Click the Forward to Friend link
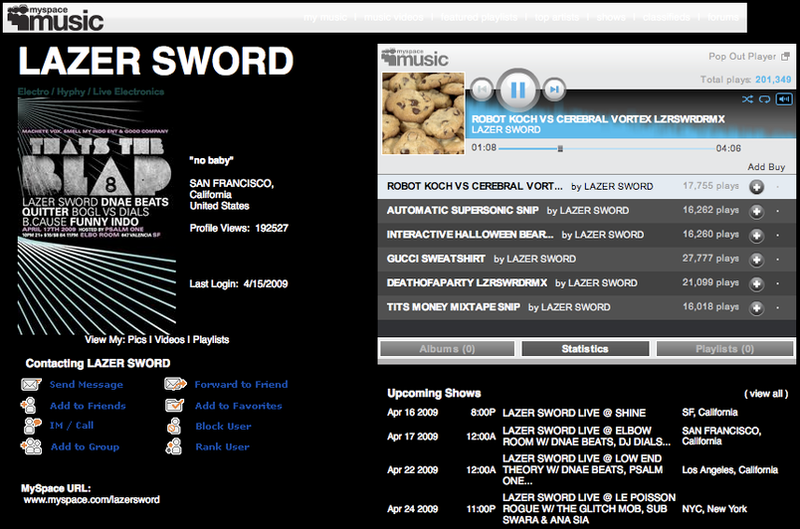The height and width of the screenshot is (529, 800). tap(241, 384)
